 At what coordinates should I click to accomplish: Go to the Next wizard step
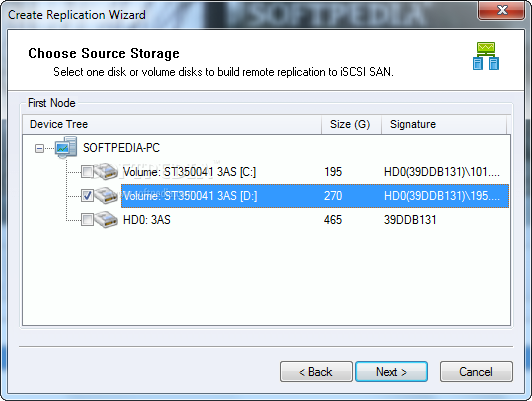point(391,372)
